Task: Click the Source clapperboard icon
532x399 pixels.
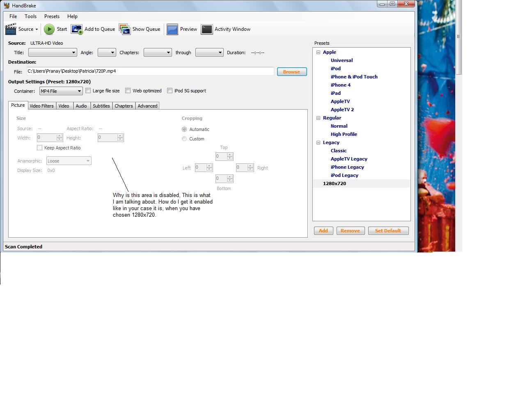Action: point(11,29)
